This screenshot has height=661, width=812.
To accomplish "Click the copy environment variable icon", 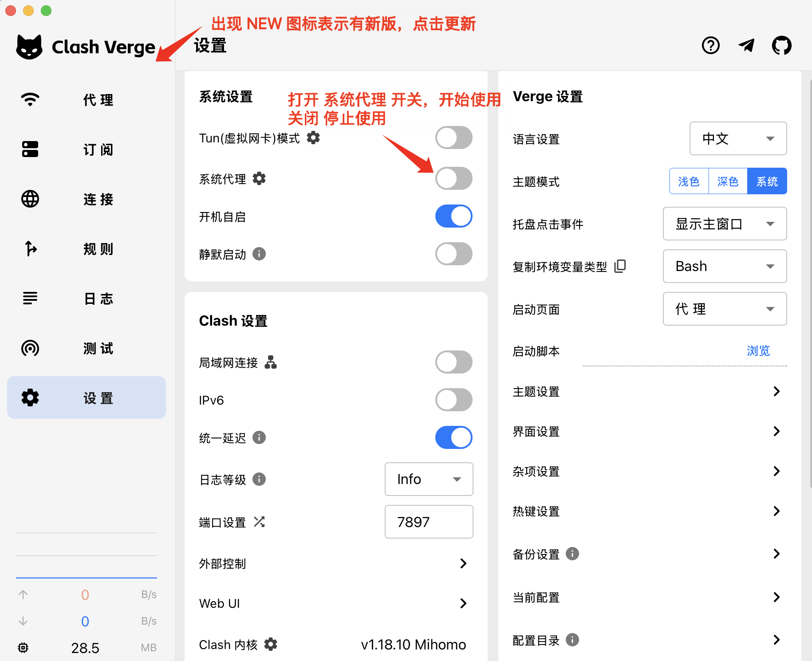I will point(620,266).
